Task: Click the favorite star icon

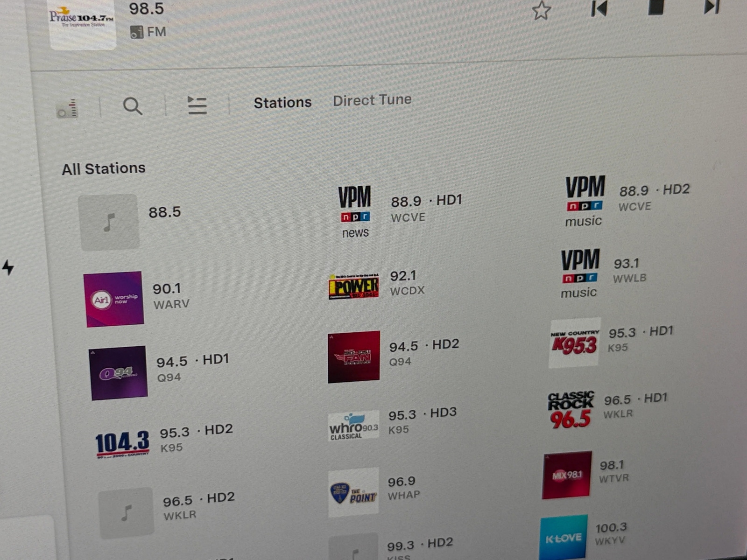Action: [x=541, y=10]
